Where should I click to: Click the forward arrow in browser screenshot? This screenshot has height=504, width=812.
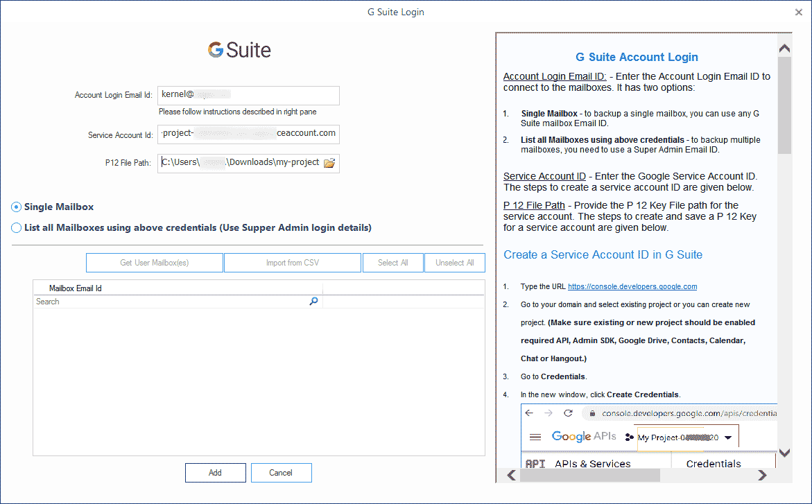pos(548,412)
